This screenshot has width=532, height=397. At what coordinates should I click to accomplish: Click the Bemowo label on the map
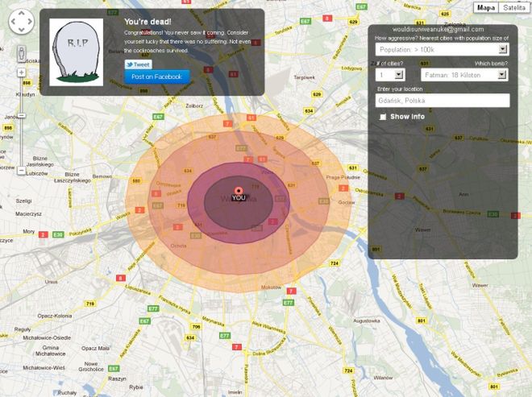point(102,176)
